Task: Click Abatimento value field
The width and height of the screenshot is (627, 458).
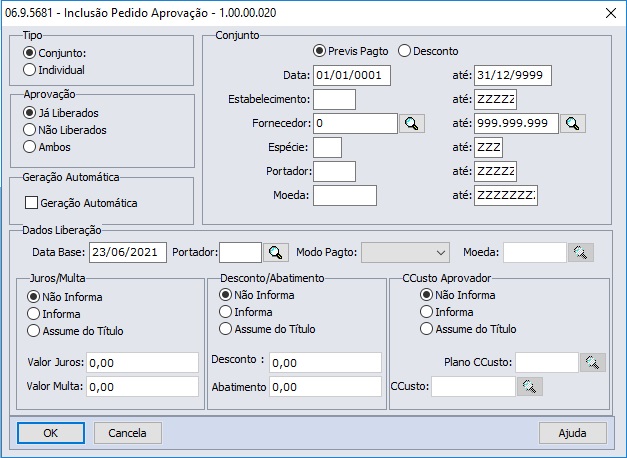Action: click(x=325, y=387)
